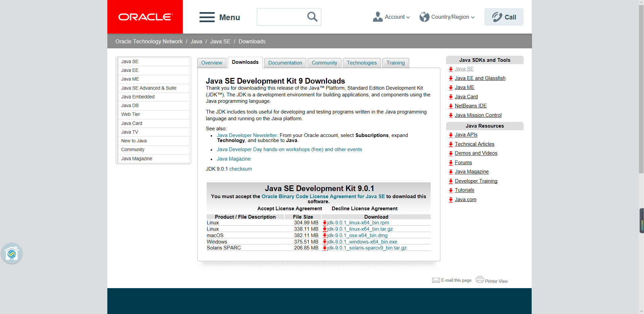Click the page vertical scrollbar thumb

pos(641,89)
